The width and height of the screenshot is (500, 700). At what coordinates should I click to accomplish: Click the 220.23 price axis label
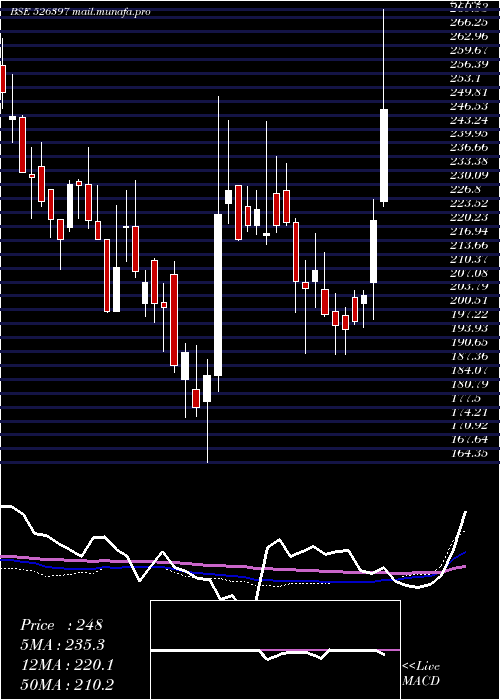coord(470,217)
